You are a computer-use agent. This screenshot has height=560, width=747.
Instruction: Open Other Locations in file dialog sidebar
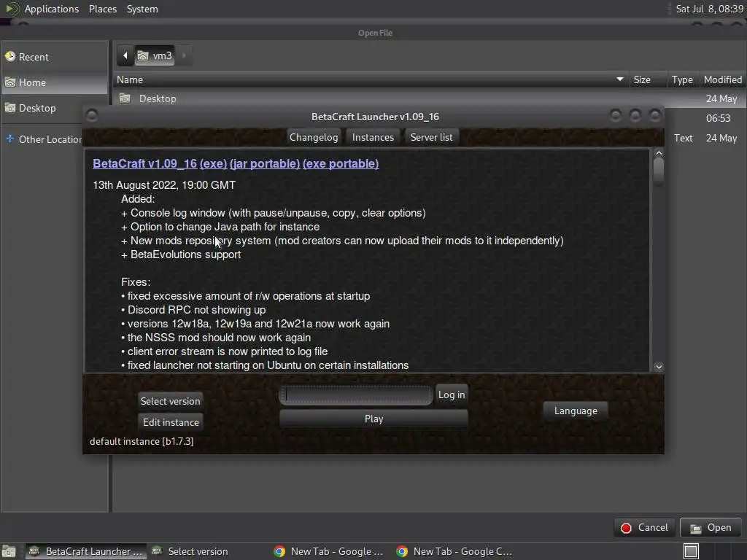44,139
